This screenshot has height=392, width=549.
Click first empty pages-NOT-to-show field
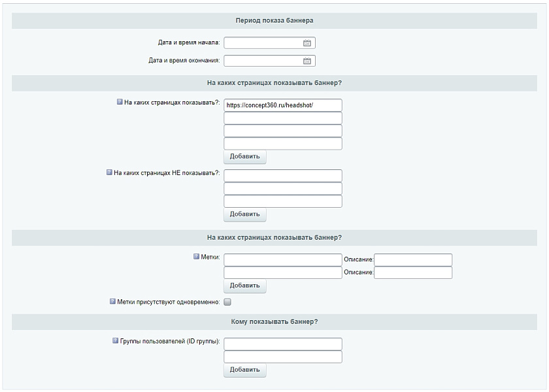(283, 176)
